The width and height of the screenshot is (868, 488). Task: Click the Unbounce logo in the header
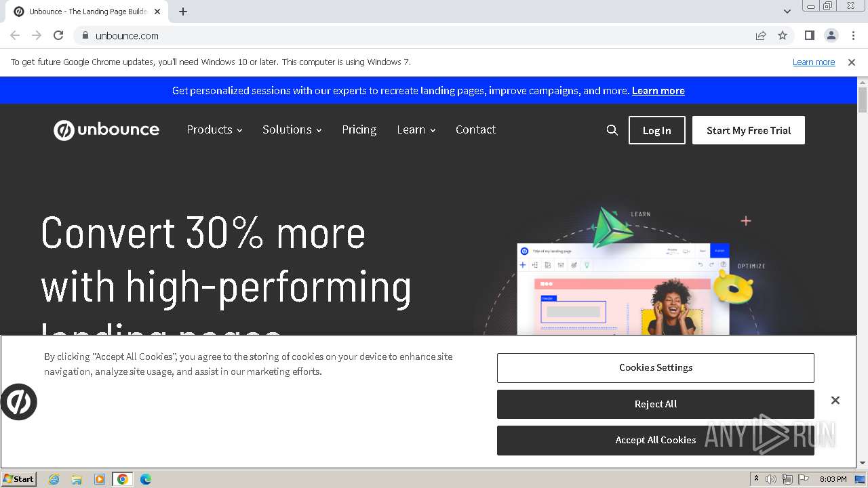pos(106,130)
